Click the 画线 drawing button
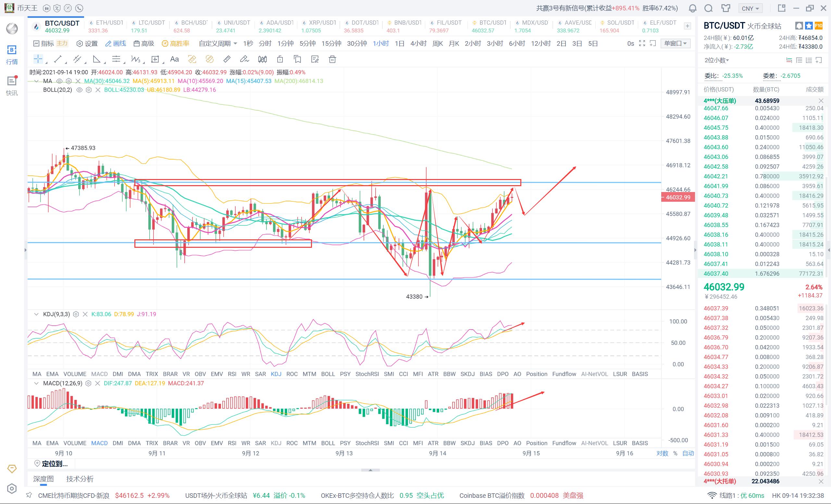Screen dimensions: 831x504 116,43
